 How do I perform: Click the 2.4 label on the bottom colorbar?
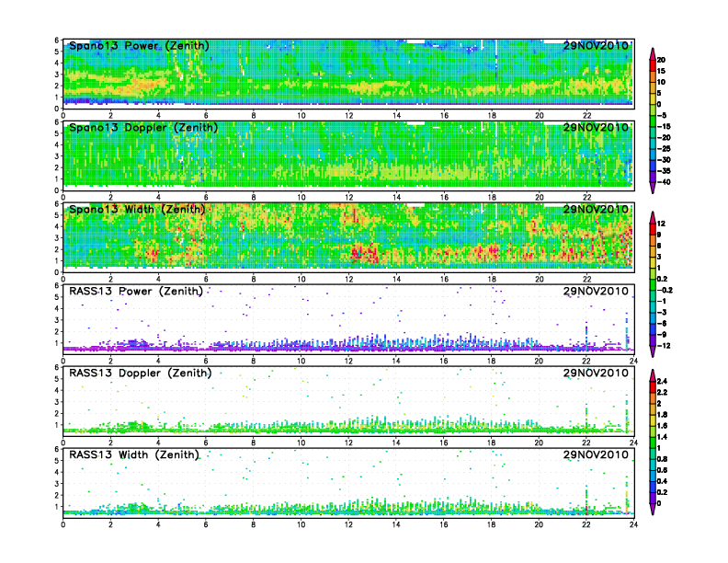[x=662, y=381]
